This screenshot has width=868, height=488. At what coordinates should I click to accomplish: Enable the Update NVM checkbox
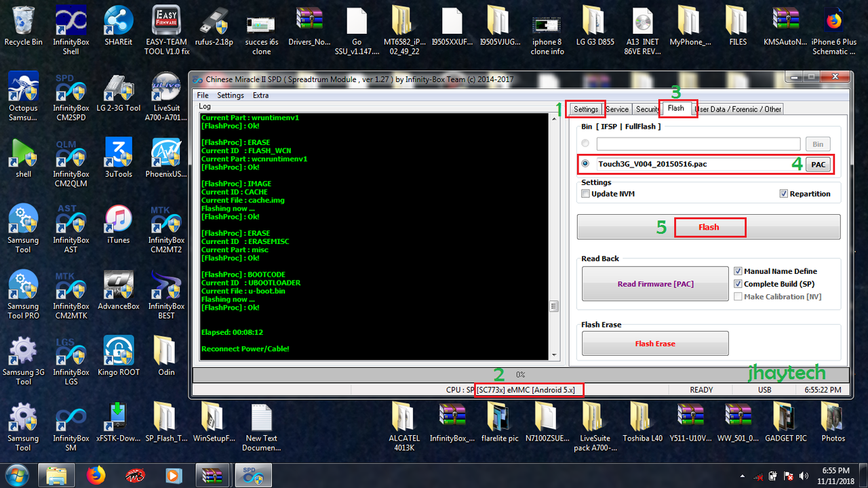coord(586,194)
